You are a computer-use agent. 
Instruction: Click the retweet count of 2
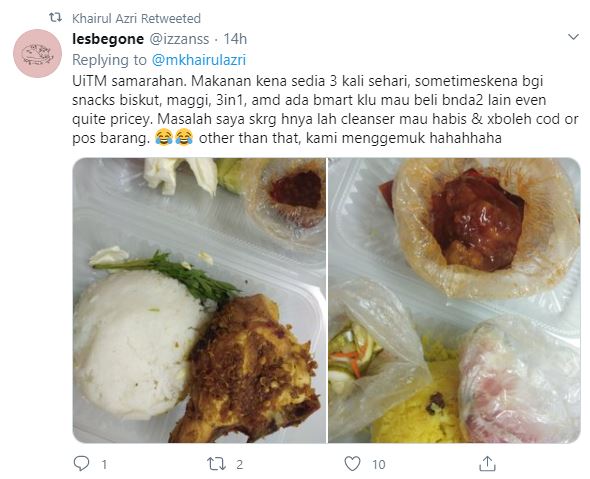[239, 465]
